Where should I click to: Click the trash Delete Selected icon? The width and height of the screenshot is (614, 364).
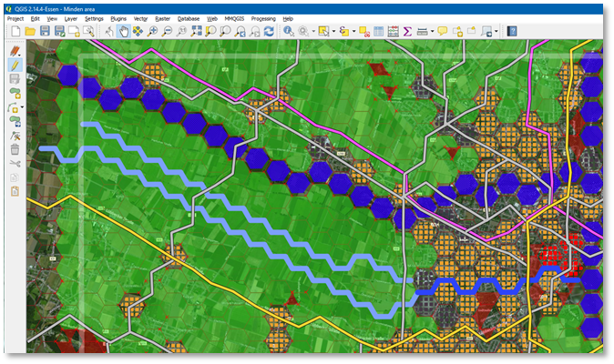(15, 149)
